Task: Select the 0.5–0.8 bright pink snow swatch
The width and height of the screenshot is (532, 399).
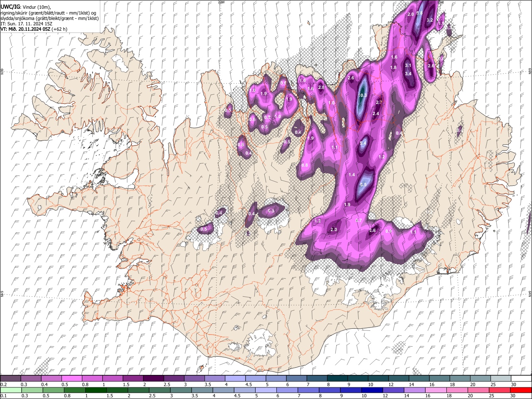Action: [x=71, y=379]
